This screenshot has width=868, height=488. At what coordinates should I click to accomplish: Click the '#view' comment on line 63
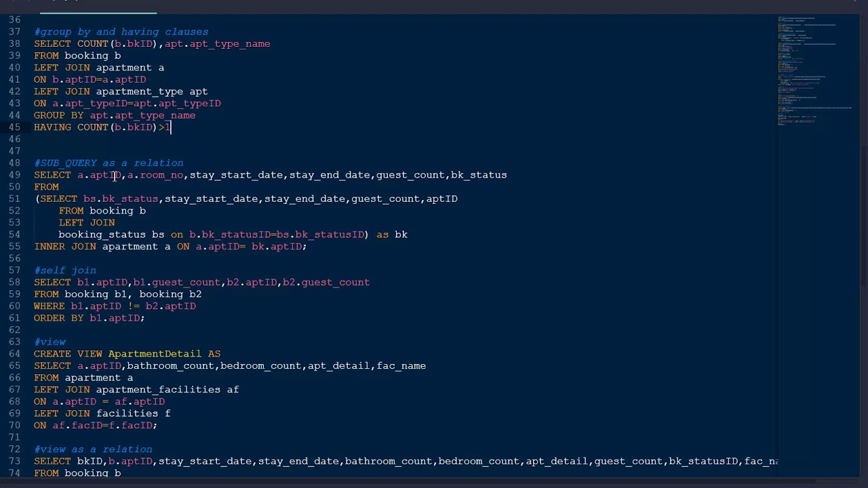[x=50, y=342]
